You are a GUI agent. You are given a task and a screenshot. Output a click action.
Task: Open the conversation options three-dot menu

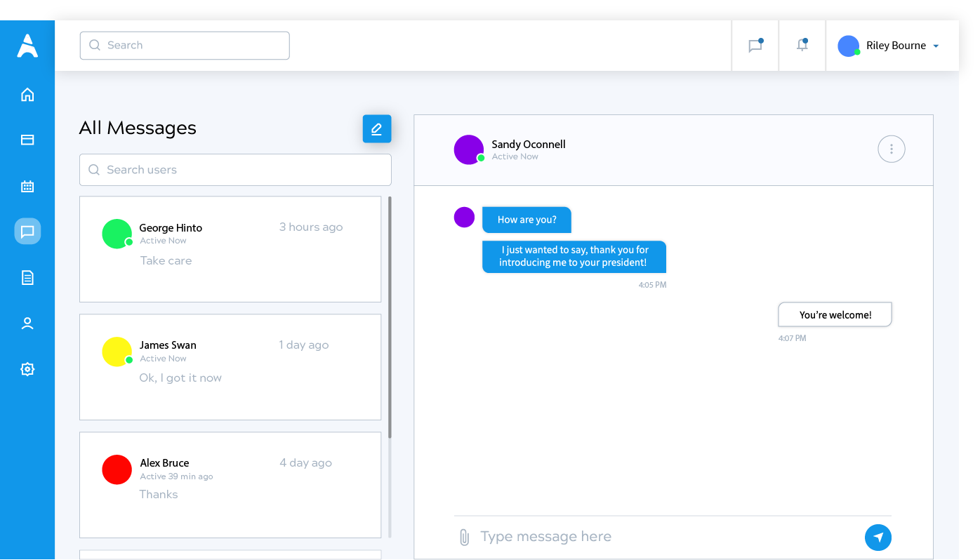click(x=892, y=149)
